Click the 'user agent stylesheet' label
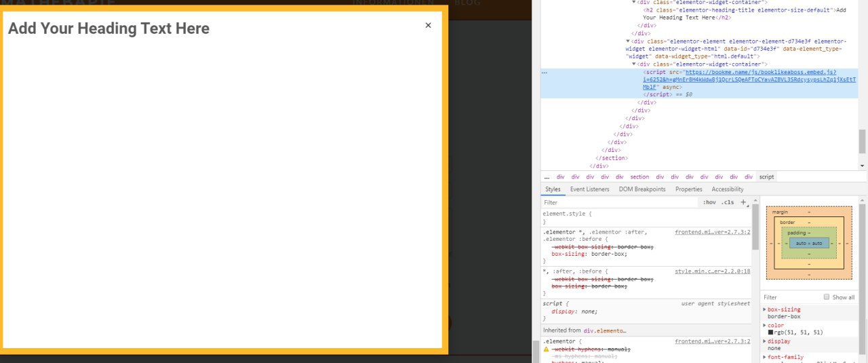This screenshot has width=868, height=363. pos(716,303)
